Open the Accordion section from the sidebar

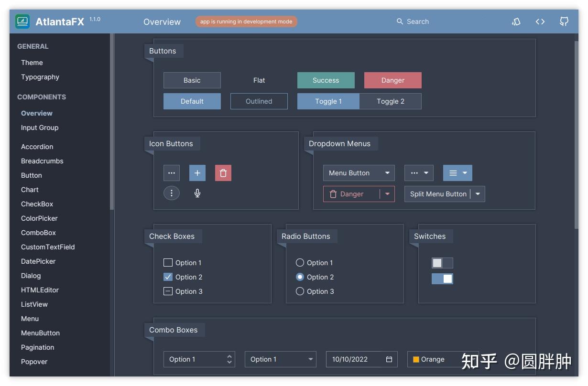click(x=37, y=147)
